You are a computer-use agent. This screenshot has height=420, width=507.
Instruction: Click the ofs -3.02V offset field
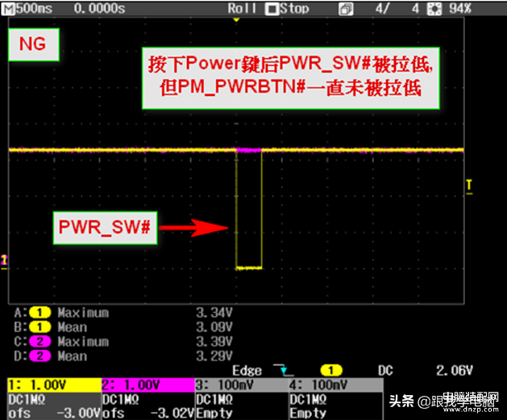click(x=148, y=414)
